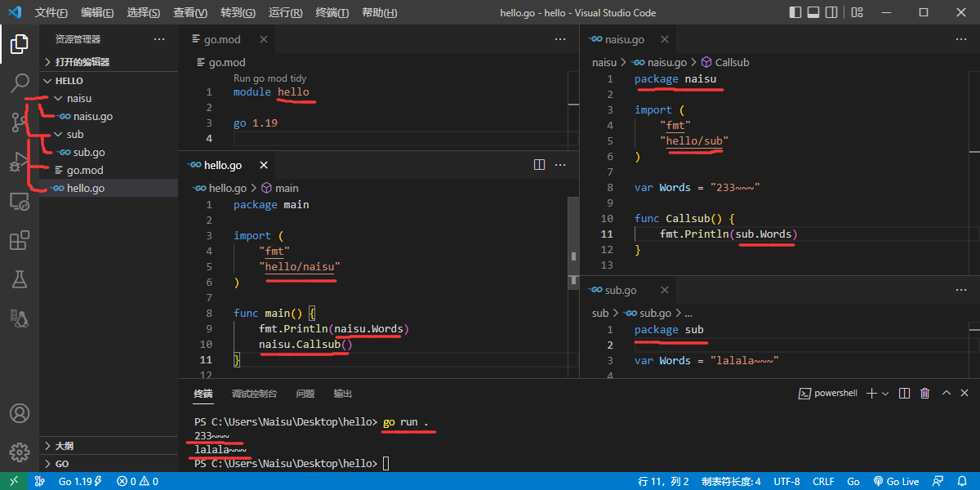Kill the terminal with trash icon
This screenshot has height=490, width=980.
tap(925, 393)
